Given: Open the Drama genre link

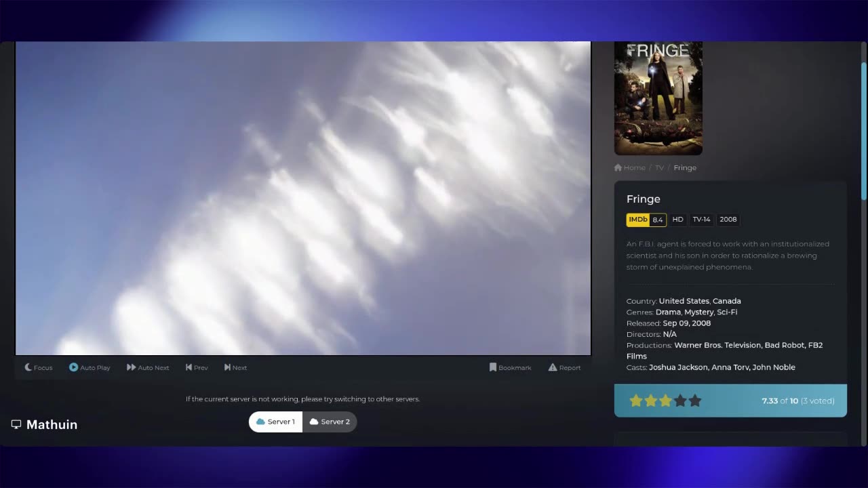Looking at the screenshot, I should [x=668, y=312].
